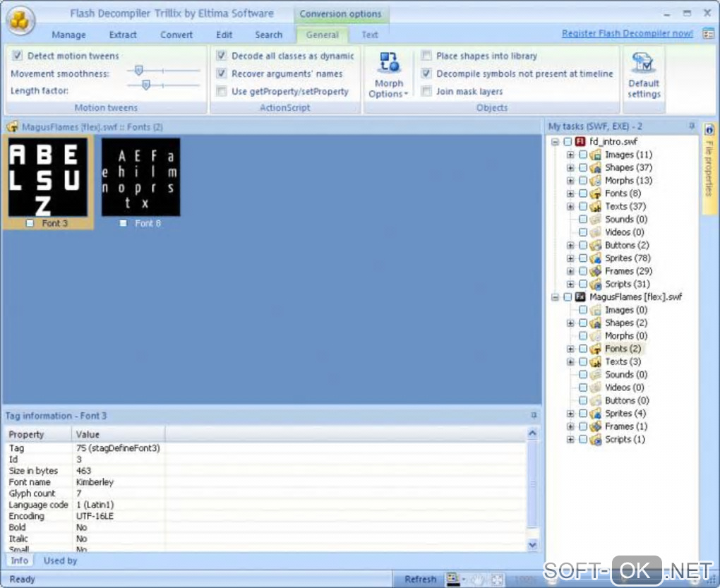Open the File properties side panel
The height and width of the screenshot is (588, 720).
coord(709,167)
